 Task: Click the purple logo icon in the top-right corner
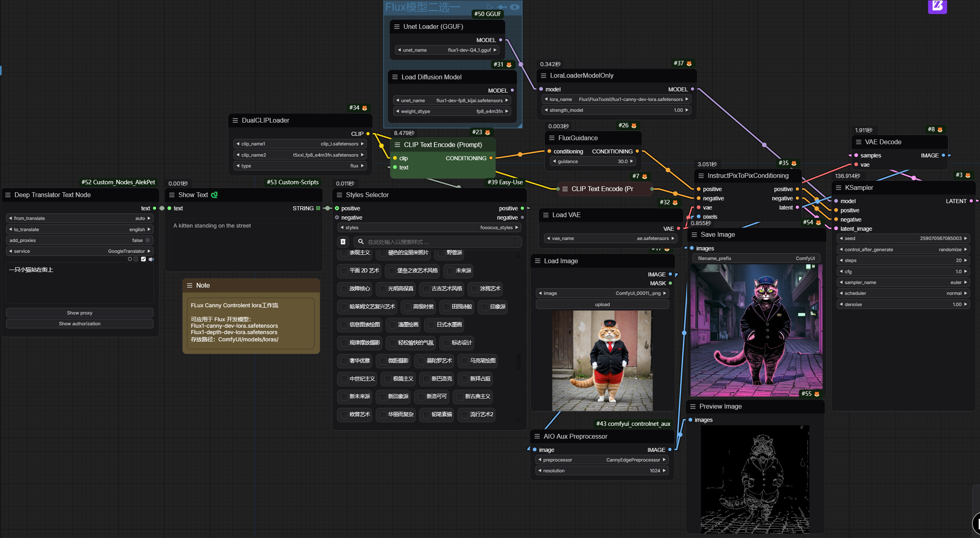937,7
